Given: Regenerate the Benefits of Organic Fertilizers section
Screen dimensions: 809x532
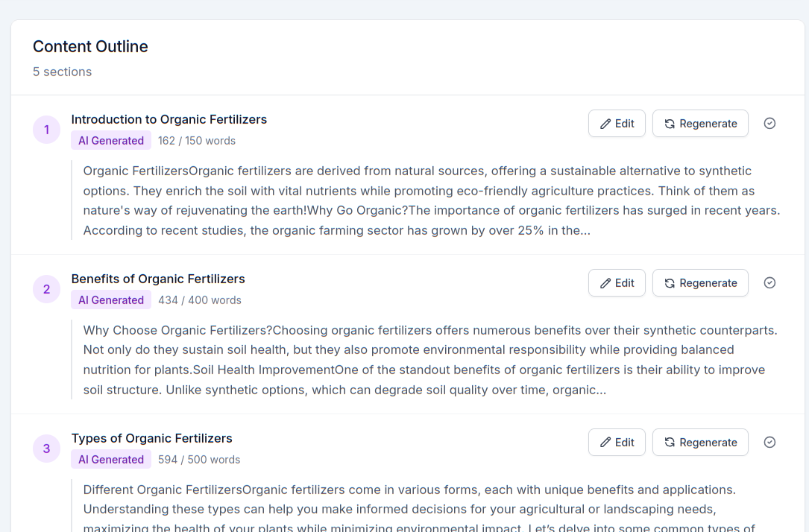Looking at the screenshot, I should pos(700,283).
